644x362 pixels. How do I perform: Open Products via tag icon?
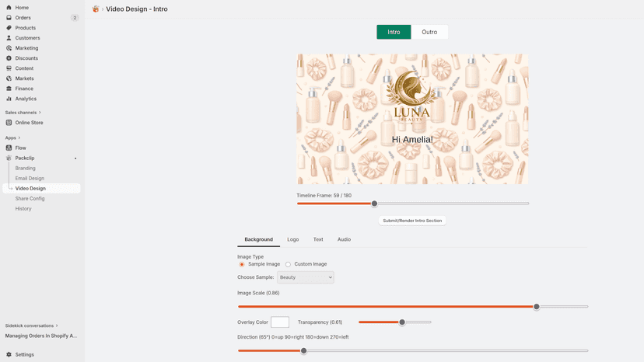[9, 28]
